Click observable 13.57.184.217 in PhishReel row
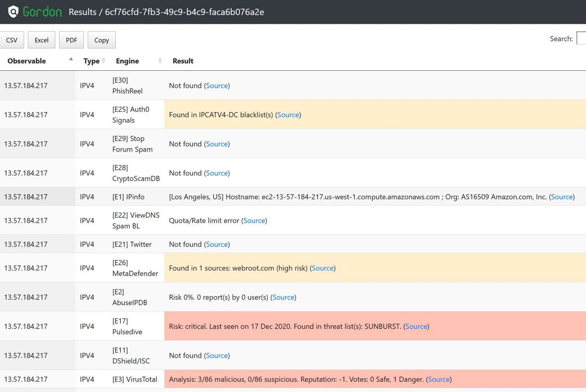586x392 pixels. [x=26, y=85]
